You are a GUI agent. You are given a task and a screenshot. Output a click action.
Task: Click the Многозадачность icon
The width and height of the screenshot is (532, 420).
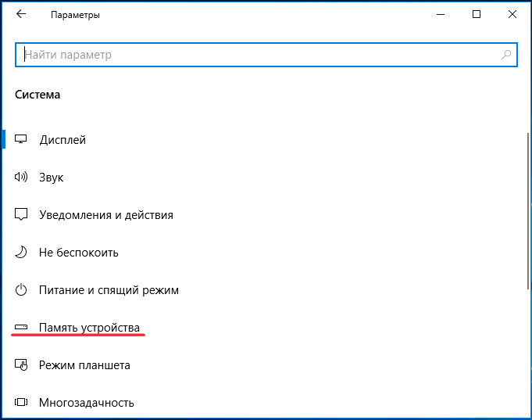(x=20, y=402)
